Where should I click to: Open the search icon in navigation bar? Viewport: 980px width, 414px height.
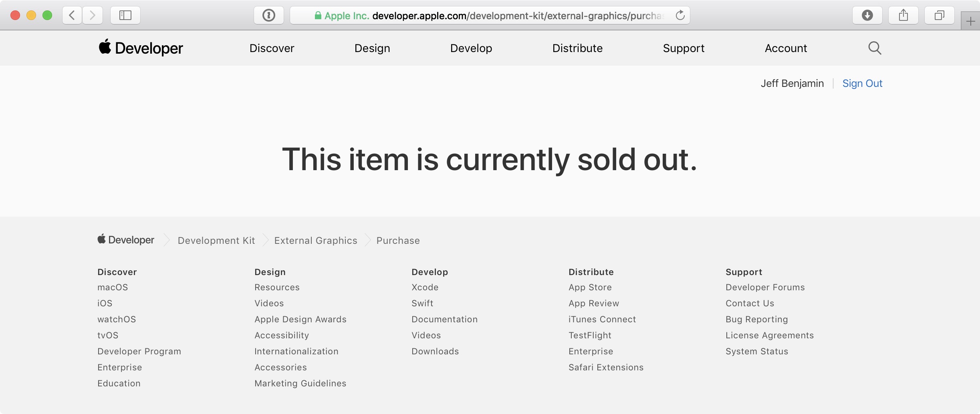874,48
